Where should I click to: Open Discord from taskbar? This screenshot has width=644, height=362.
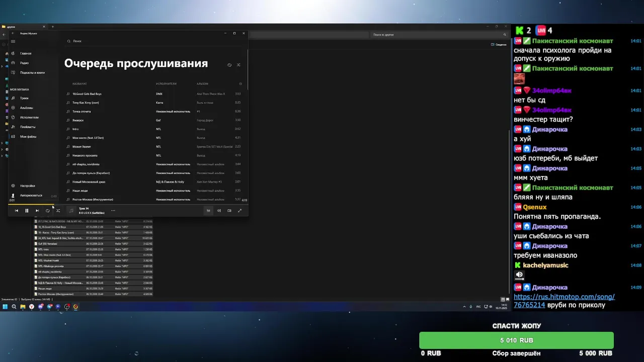(x=41, y=307)
